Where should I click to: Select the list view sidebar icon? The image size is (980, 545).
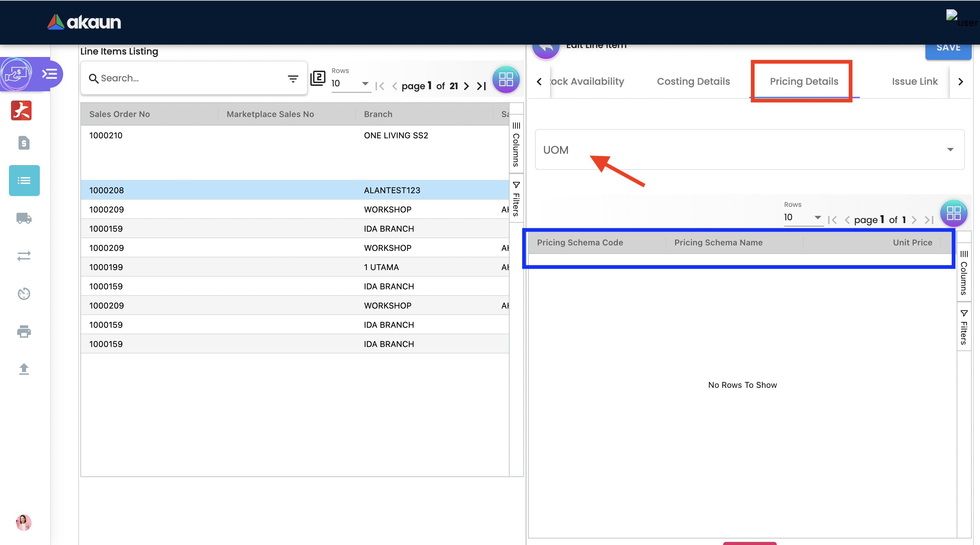tap(24, 180)
